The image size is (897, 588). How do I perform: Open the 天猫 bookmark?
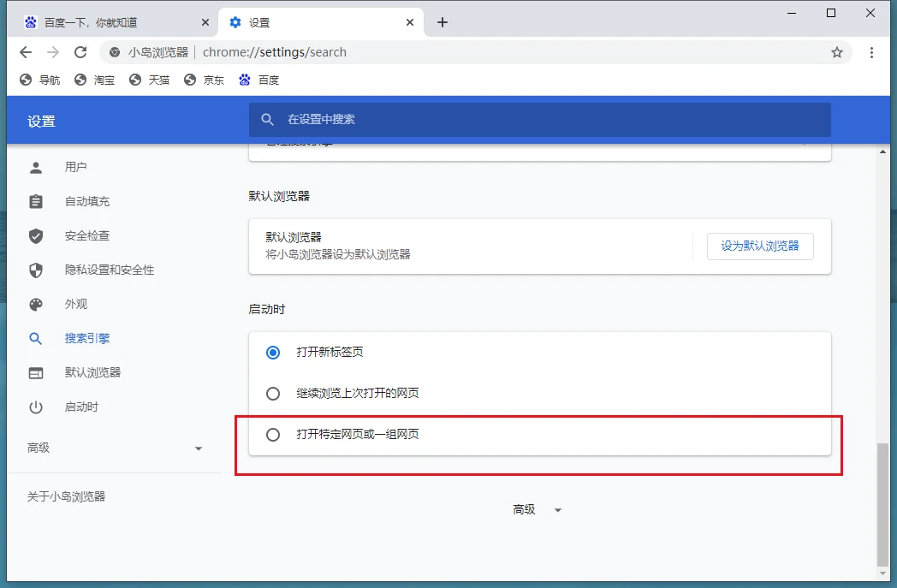tap(150, 80)
